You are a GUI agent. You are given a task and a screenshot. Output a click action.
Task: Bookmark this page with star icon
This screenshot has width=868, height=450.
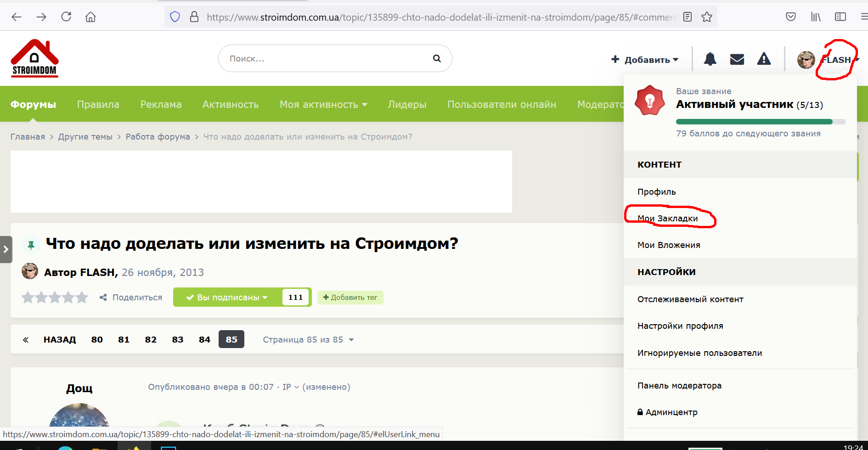pyautogui.click(x=707, y=17)
